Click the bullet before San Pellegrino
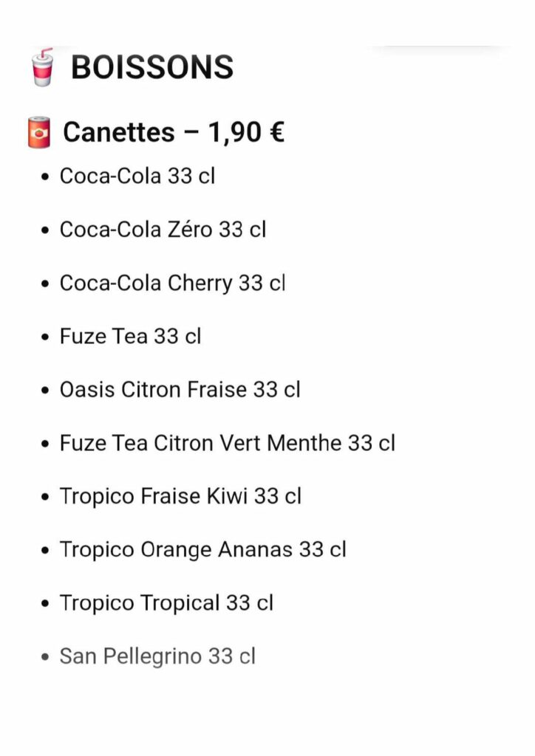The width and height of the screenshot is (535, 756). [45, 657]
